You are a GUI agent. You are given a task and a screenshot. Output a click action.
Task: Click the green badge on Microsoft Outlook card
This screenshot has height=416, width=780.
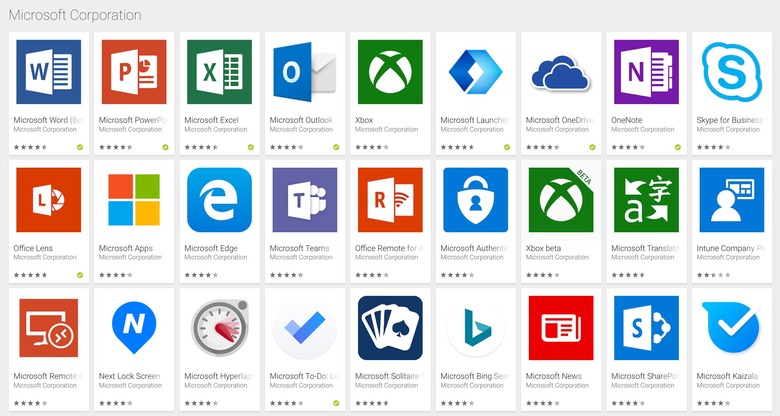click(336, 147)
